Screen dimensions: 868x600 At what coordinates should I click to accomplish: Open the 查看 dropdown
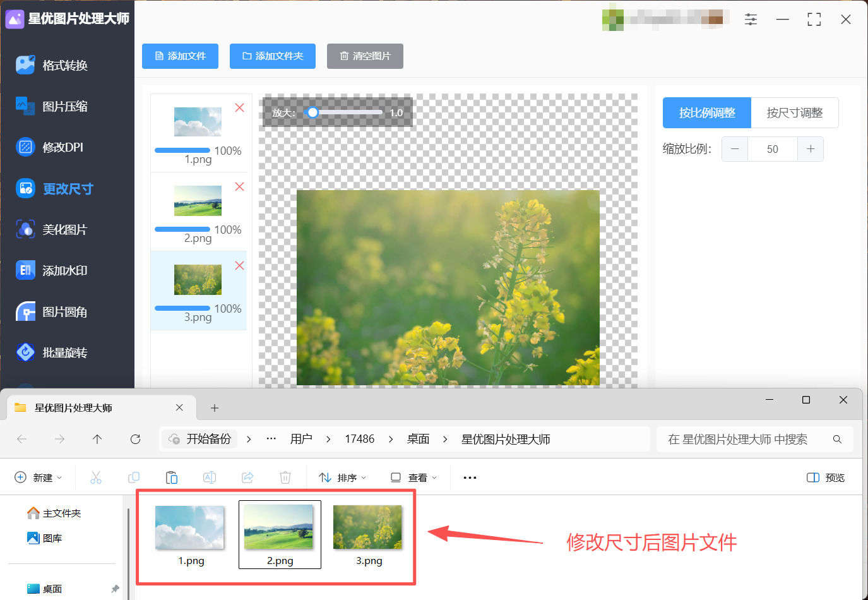(414, 477)
